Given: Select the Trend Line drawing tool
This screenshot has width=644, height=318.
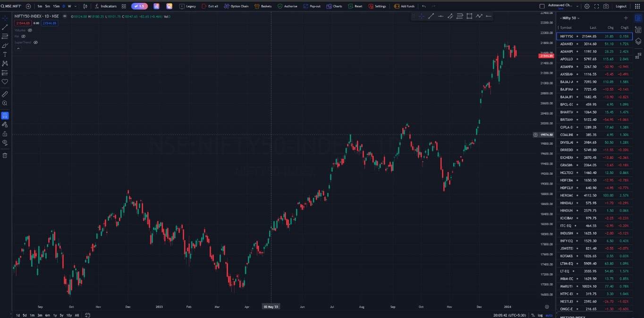Looking at the screenshot, I should pyautogui.click(x=5, y=27).
